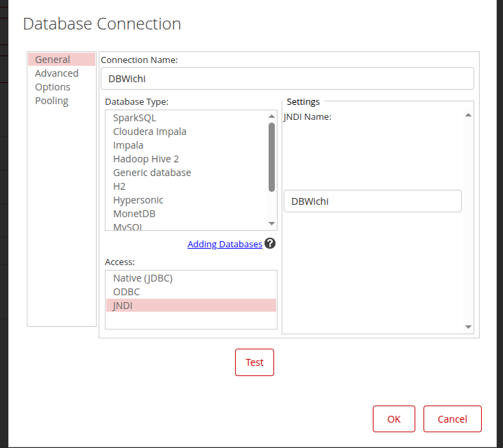Open the Adding Databases link

(x=225, y=244)
